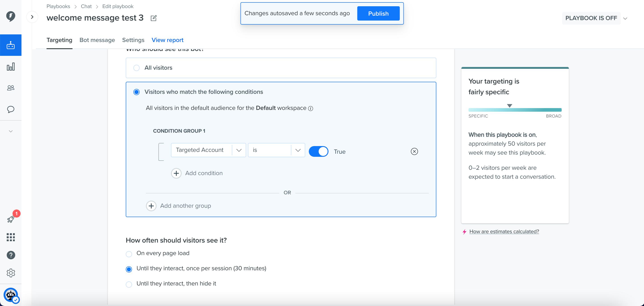
Task: Open the Conversations chat bubble icon
Action: pos(11,109)
